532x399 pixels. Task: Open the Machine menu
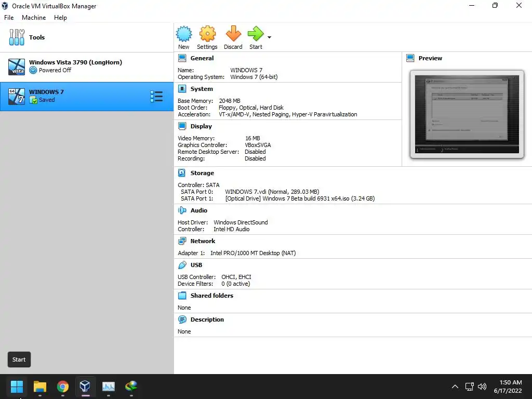pos(34,18)
